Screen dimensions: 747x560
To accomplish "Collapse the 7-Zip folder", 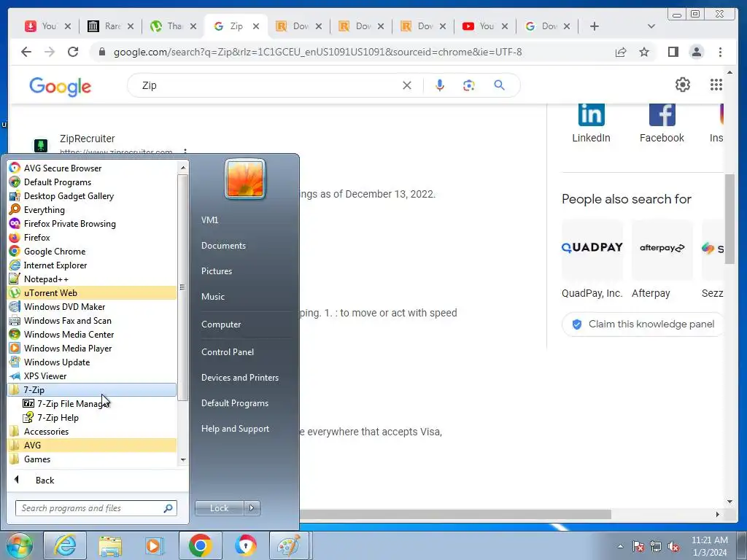I will [93, 389].
